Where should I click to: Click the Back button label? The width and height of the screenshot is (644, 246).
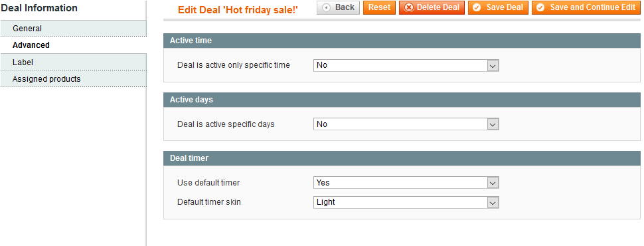(345, 7)
